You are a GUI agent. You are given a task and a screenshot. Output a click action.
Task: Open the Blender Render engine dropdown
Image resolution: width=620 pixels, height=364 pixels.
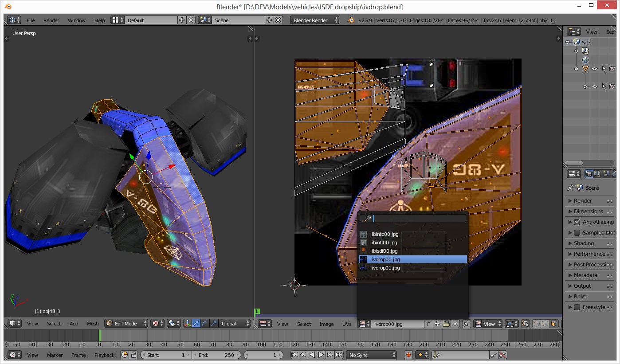tap(314, 20)
